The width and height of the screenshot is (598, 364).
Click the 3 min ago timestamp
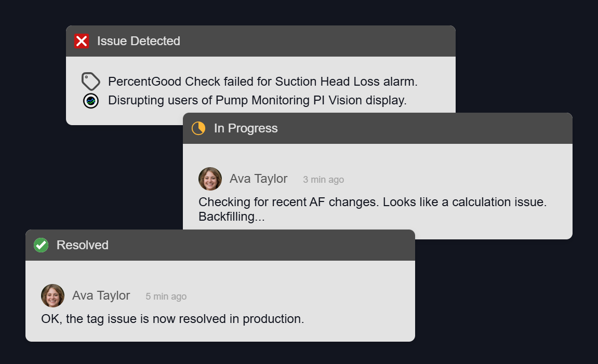(x=323, y=180)
